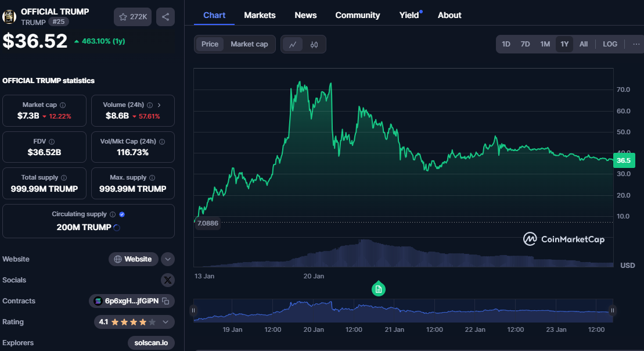This screenshot has width=644, height=351.
Task: Click the left handle of range slider
Action: (x=194, y=311)
